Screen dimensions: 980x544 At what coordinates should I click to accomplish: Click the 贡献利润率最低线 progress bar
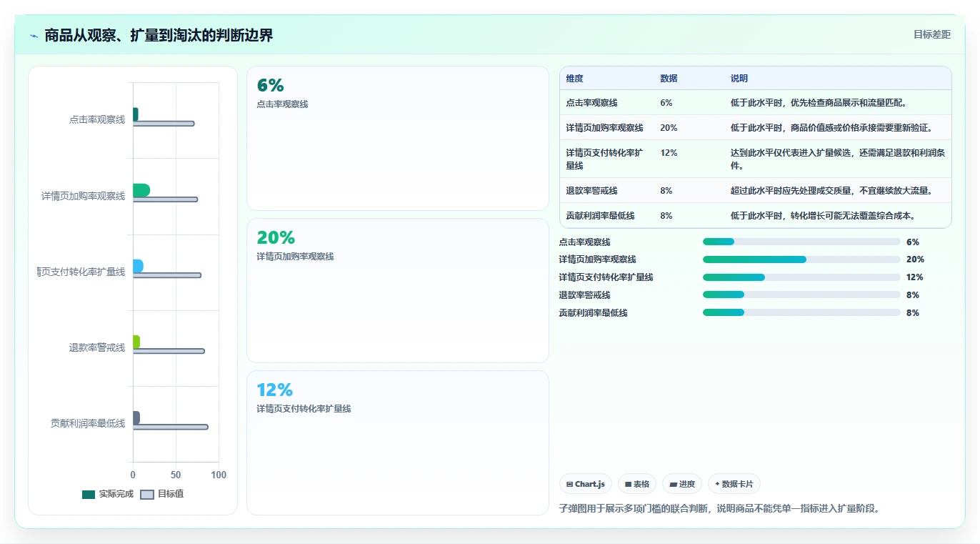pyautogui.click(x=801, y=312)
